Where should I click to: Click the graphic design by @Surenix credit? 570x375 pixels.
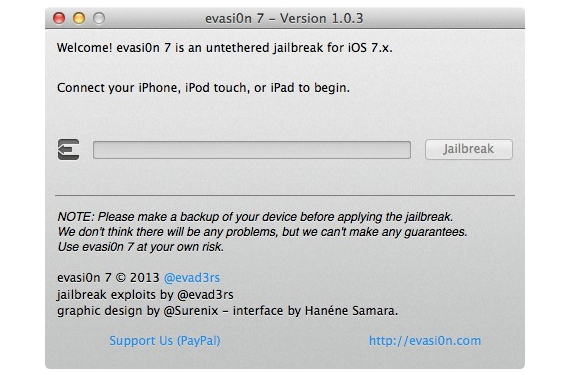[137, 311]
